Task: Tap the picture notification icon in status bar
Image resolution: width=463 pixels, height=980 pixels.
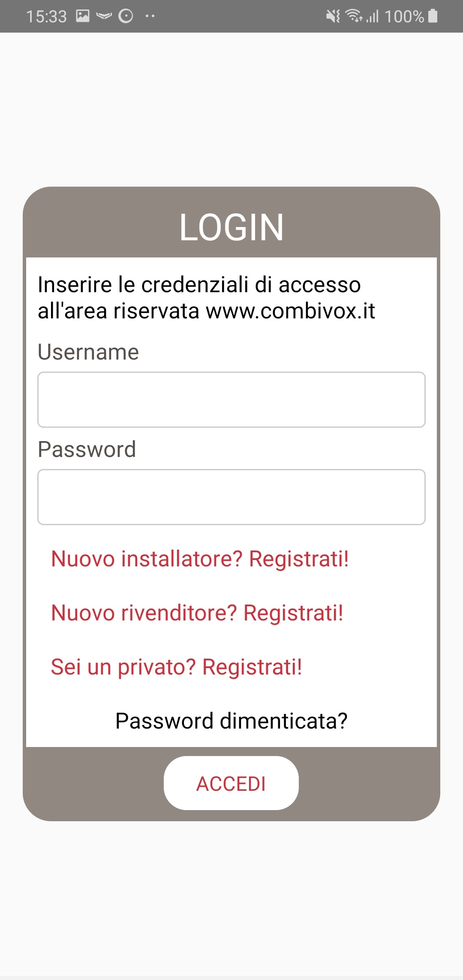Action: 82,16
